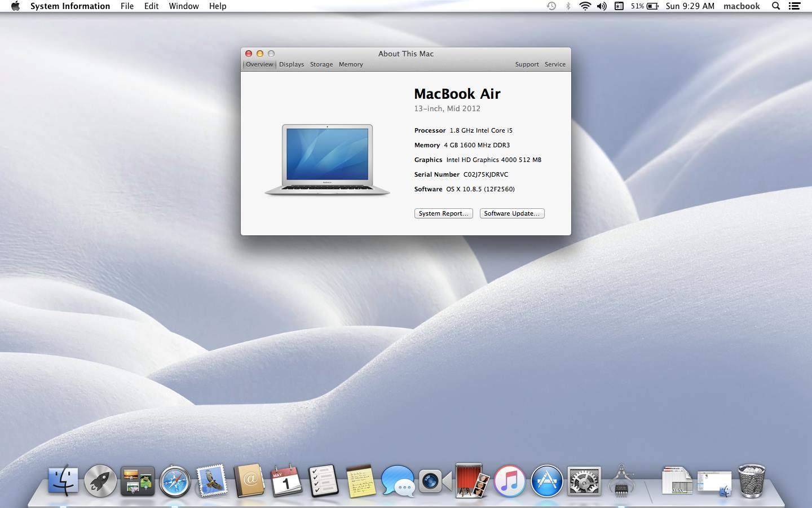Open the Window menu
Image resolution: width=812 pixels, height=508 pixels.
tap(184, 6)
